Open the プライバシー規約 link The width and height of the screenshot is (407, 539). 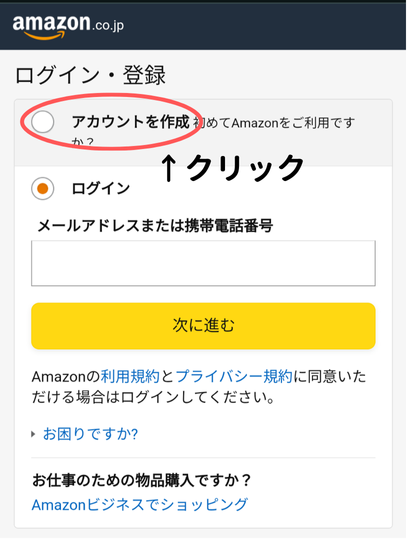234,376
